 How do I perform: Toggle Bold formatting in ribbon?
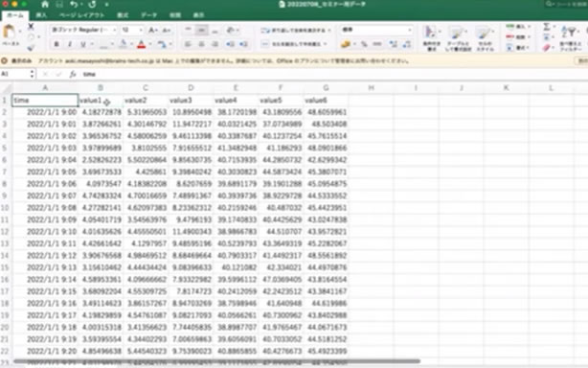[x=57, y=44]
